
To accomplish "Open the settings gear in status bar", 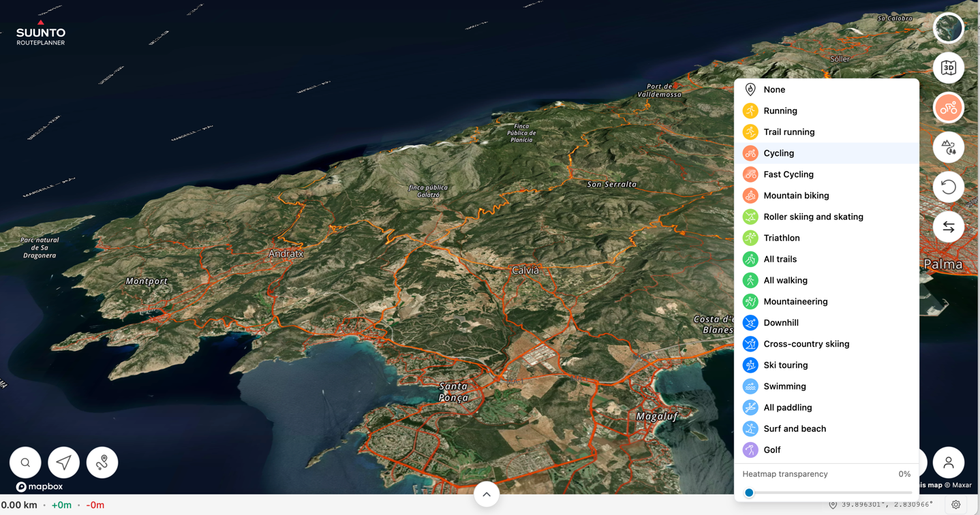I will tap(956, 505).
